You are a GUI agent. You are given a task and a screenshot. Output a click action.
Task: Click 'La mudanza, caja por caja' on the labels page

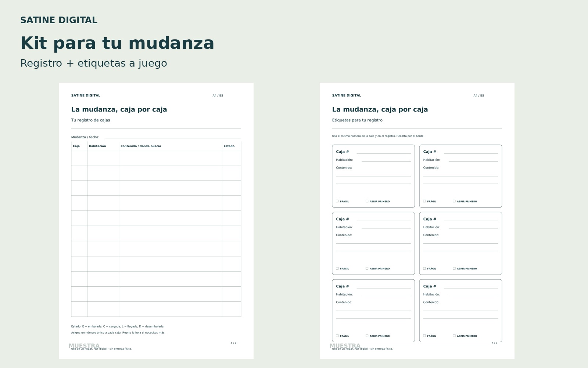coord(380,109)
